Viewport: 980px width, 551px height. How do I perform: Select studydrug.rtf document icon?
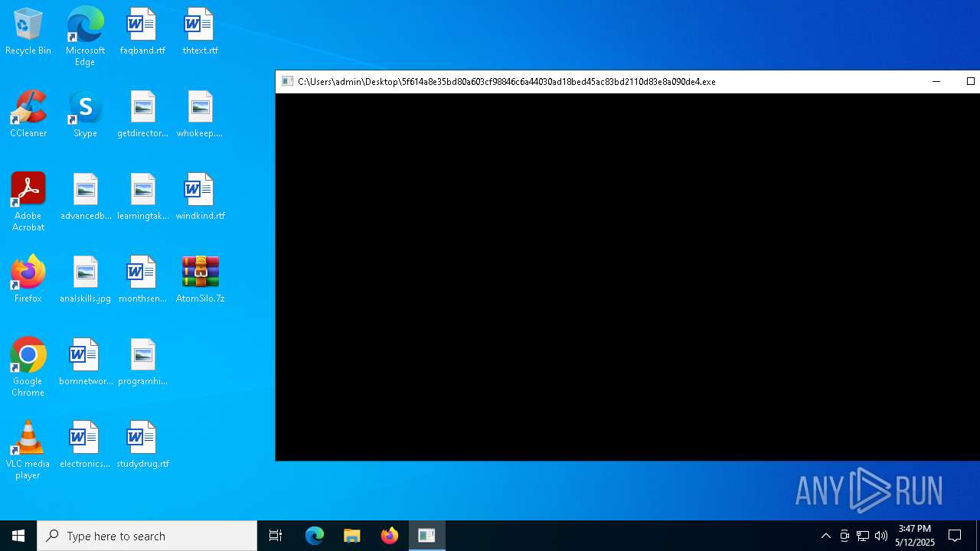(x=142, y=445)
